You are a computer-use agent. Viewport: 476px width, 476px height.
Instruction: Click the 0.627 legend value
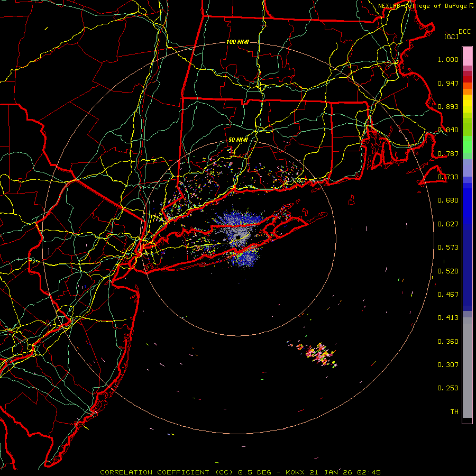pos(448,224)
